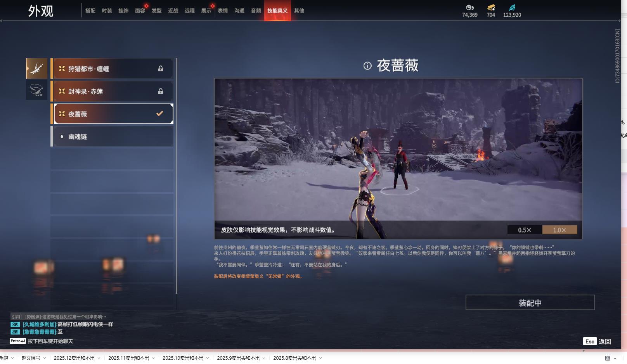Open the 其他 tab

299,11
